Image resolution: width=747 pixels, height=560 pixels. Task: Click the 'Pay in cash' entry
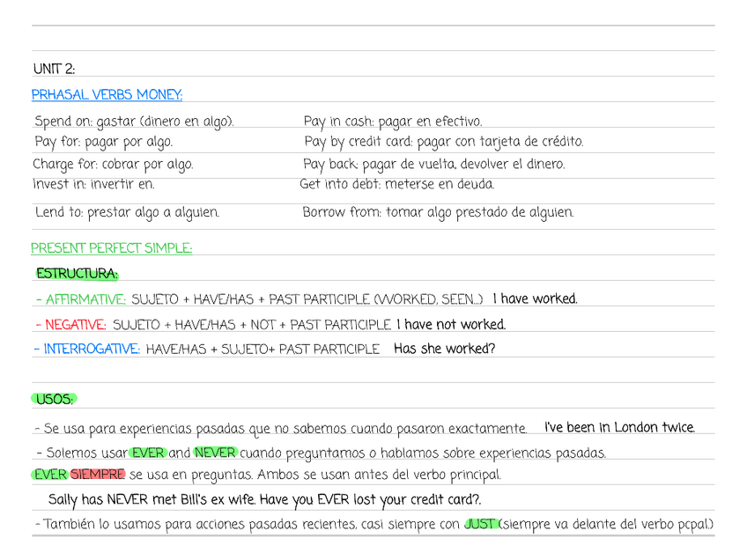[392, 122]
